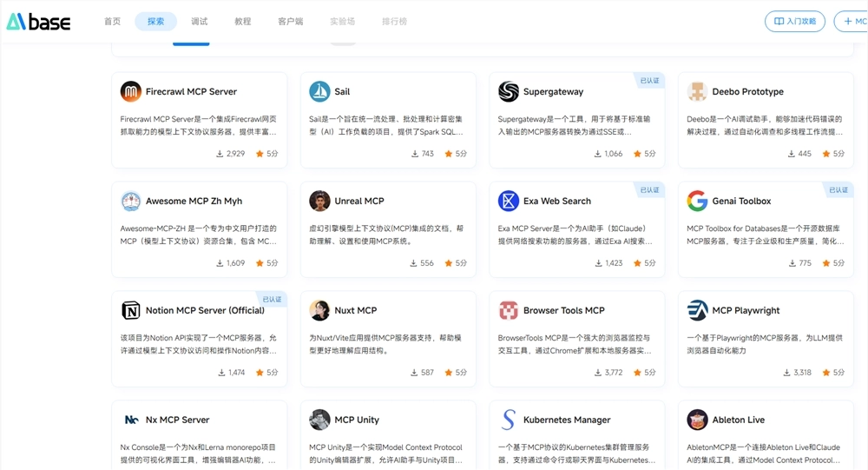
Task: Click the Exa Web Search icon
Action: [x=508, y=201]
